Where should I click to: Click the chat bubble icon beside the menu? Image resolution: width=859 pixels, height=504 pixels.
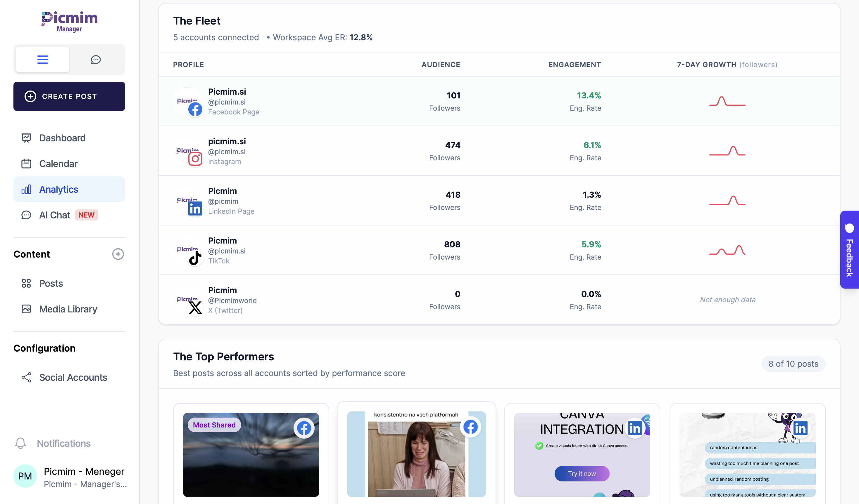point(96,59)
